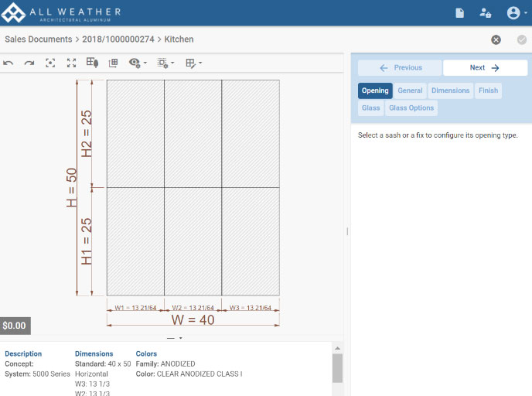
Task: Go to Sales Documents breadcrumb
Action: [x=38, y=39]
